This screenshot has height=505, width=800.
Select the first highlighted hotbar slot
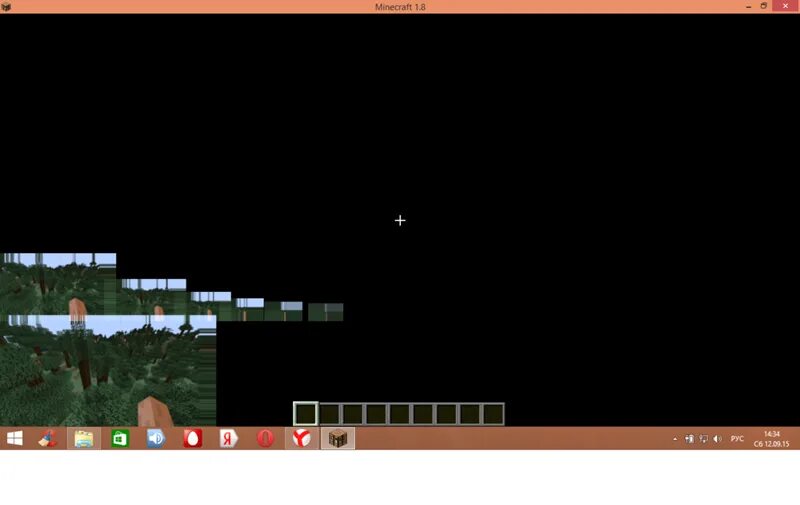306,414
